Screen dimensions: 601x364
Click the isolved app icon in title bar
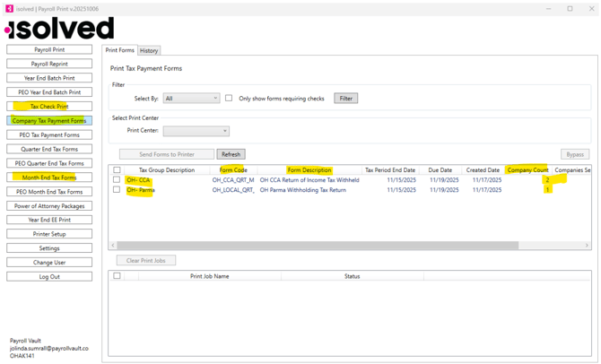point(9,8)
